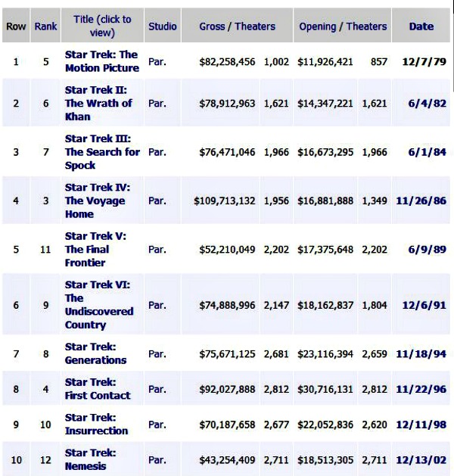Open Star Trek: Nemesis entry
This screenshot has width=454, height=476.
pyautogui.click(x=90, y=459)
